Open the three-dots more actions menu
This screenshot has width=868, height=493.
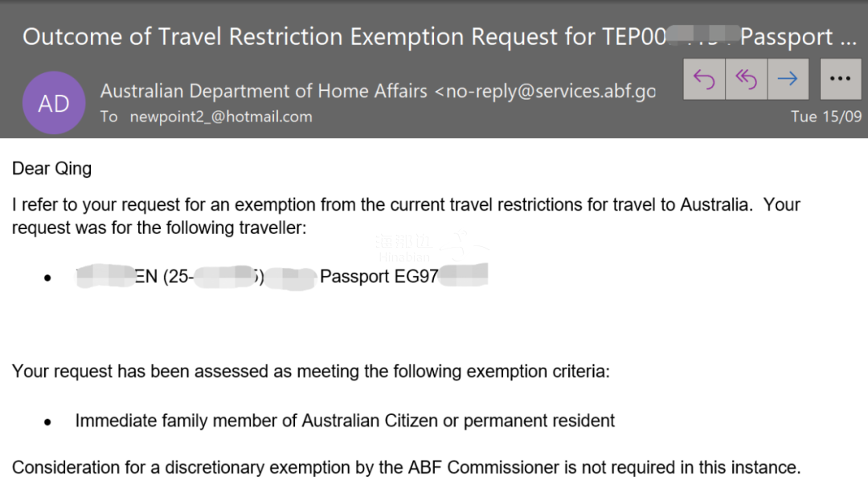click(841, 79)
